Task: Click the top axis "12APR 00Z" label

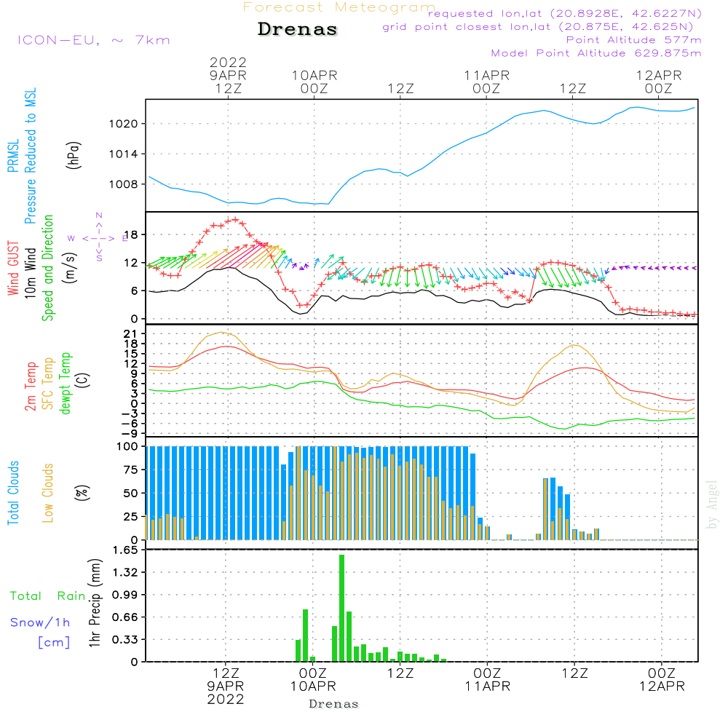Action: click(x=658, y=82)
